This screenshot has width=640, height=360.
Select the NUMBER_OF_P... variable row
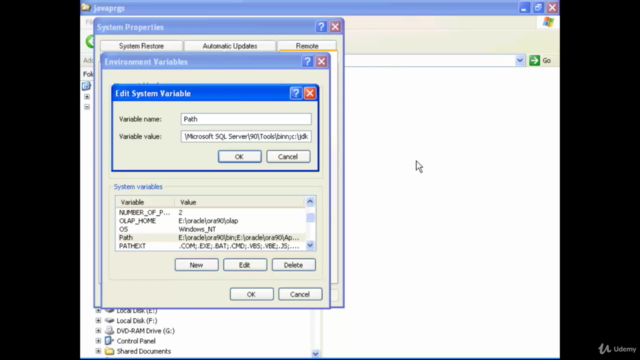coord(210,213)
